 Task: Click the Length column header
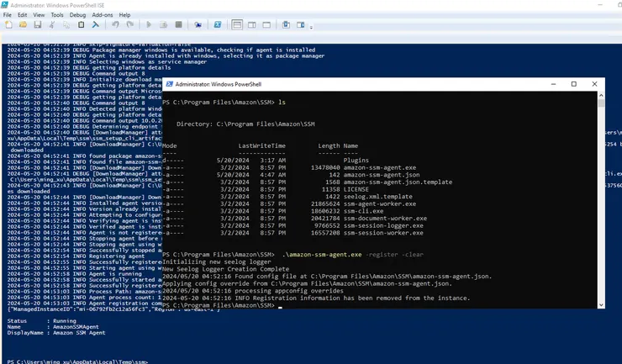(329, 145)
